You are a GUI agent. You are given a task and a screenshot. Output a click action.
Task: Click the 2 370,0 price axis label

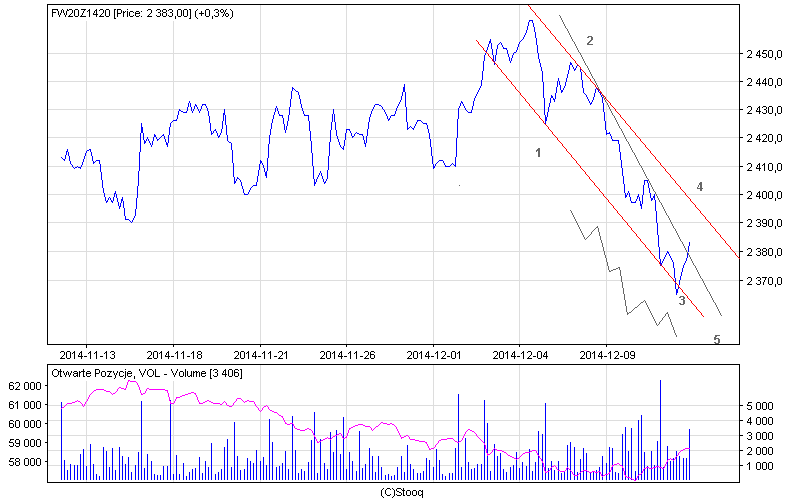point(764,281)
